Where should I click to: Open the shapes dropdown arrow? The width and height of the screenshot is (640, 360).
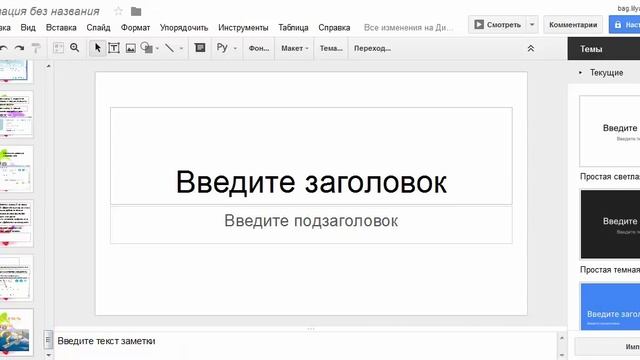[158, 49]
